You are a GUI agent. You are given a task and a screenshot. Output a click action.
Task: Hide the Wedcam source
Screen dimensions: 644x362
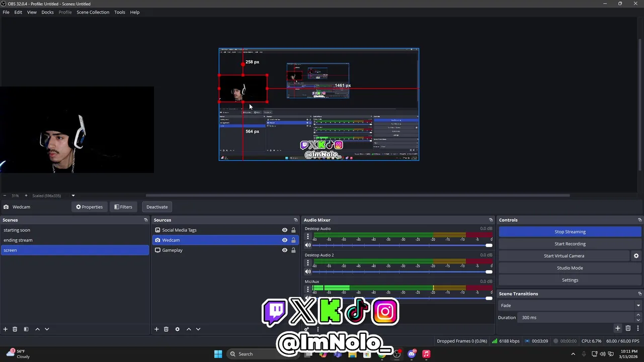click(285, 240)
